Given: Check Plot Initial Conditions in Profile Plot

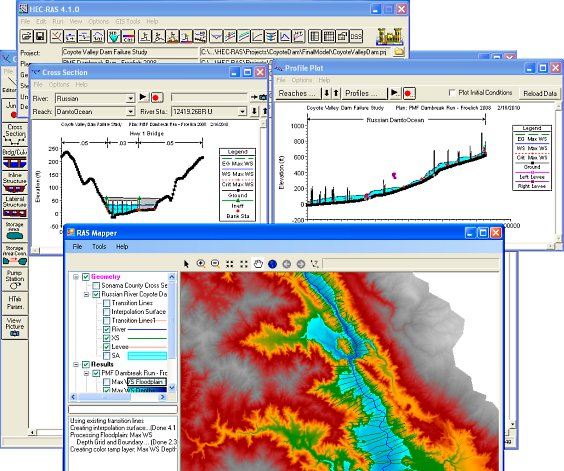Looking at the screenshot, I should [452, 93].
